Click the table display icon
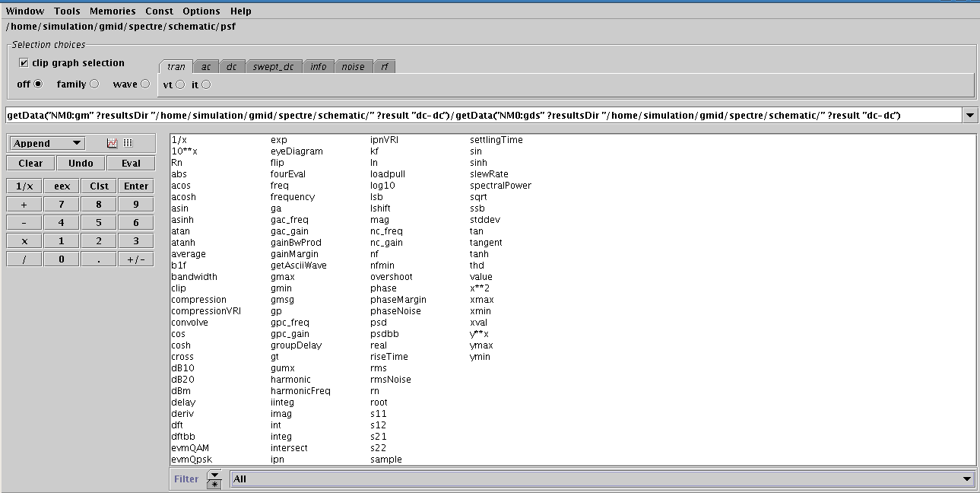The image size is (980, 493). click(x=128, y=143)
